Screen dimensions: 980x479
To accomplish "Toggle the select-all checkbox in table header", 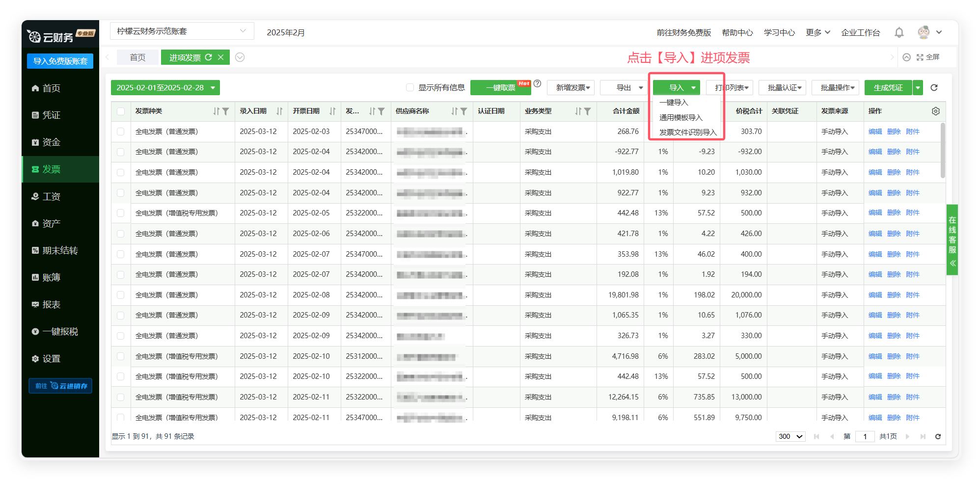I will (x=121, y=111).
